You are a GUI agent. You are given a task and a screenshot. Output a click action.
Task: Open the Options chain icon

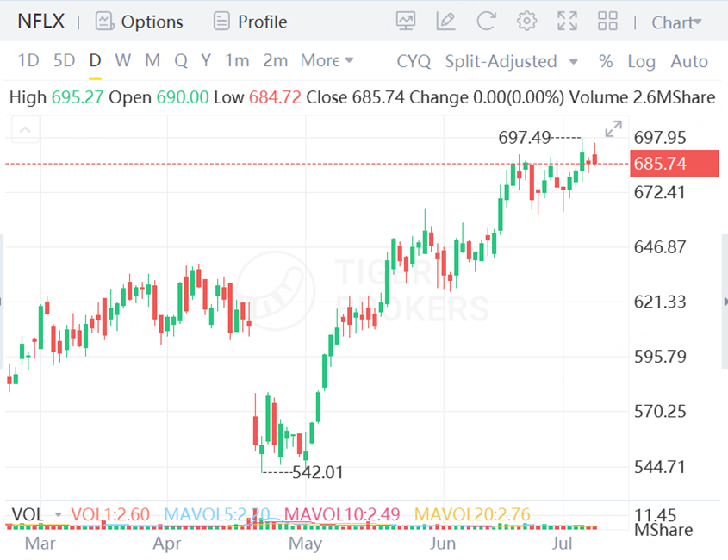coord(104,22)
